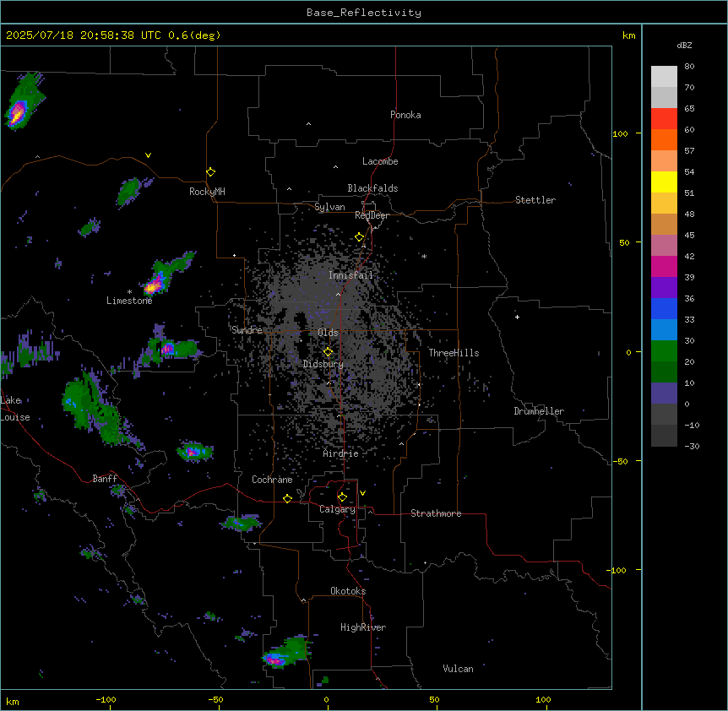Select the yellow diamond marker above Didsbury
This screenshot has height=711, width=728.
(x=329, y=352)
